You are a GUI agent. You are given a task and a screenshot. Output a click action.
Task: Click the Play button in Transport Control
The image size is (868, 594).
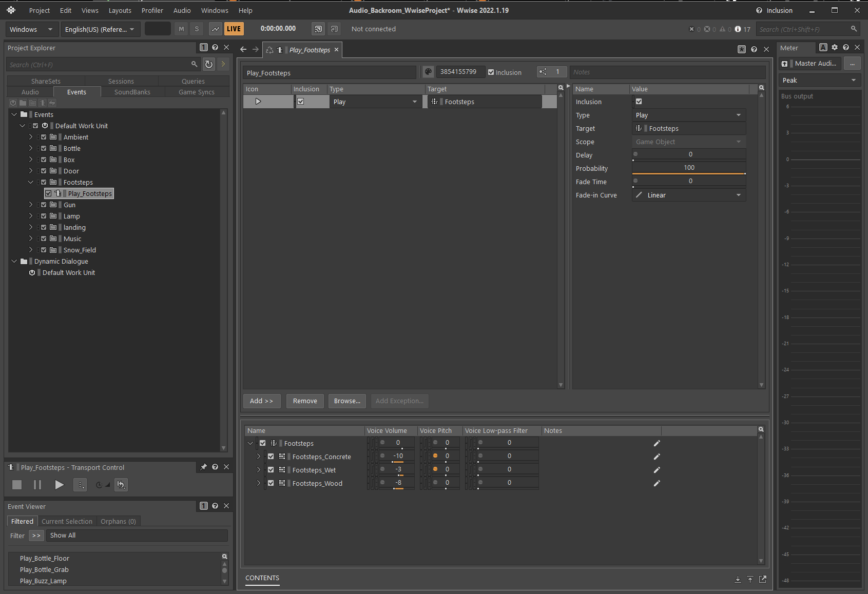click(59, 485)
